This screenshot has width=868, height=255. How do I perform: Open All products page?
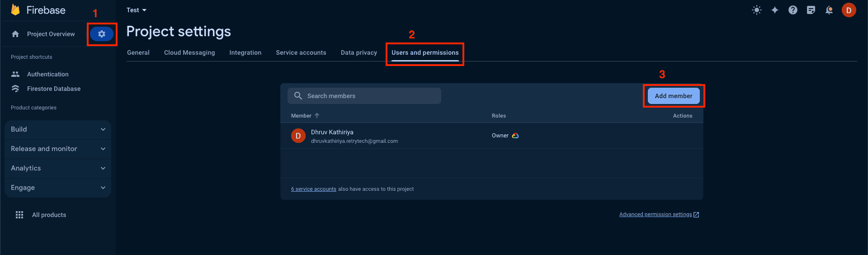(49, 215)
